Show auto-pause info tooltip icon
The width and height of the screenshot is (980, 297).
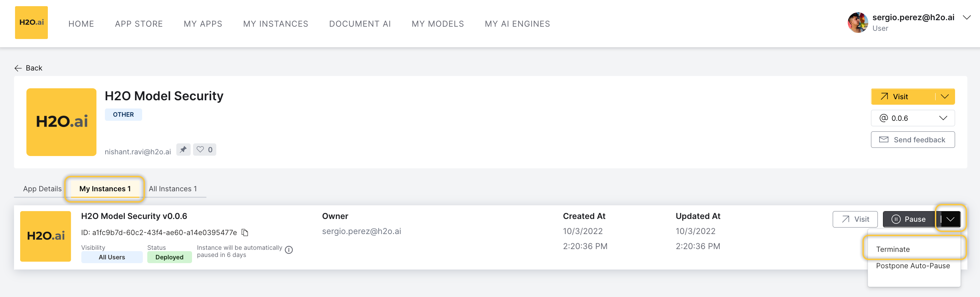click(x=289, y=250)
